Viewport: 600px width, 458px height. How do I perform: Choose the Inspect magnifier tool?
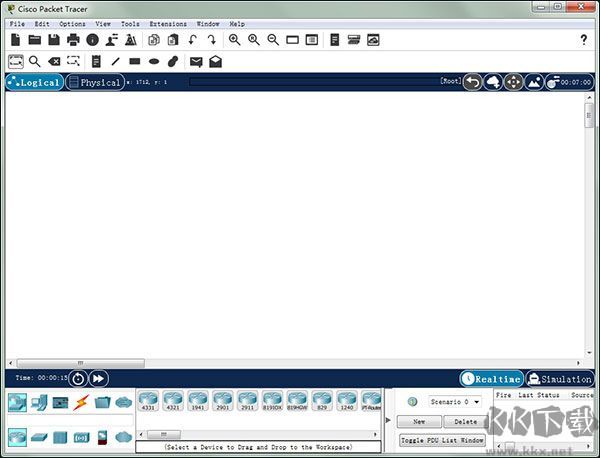pyautogui.click(x=35, y=62)
